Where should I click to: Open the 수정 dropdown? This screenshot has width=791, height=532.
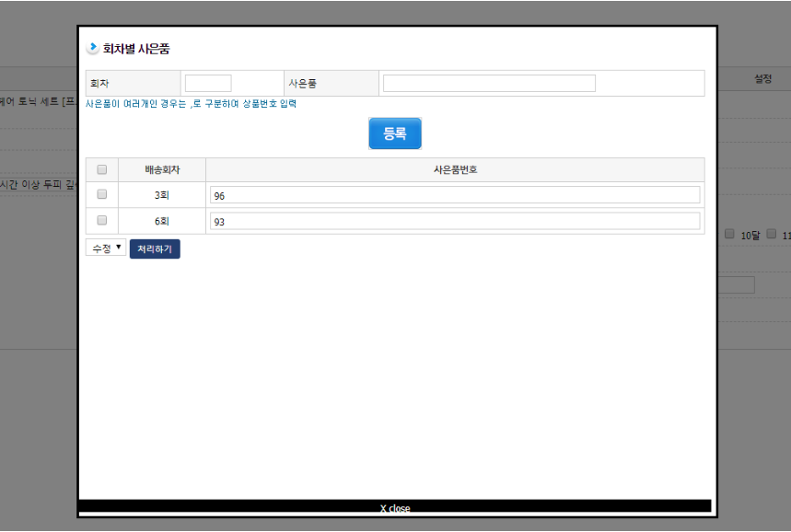click(105, 248)
